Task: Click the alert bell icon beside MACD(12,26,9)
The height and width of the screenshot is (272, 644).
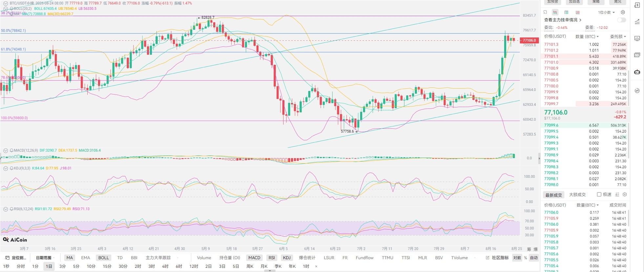Action: [11, 150]
